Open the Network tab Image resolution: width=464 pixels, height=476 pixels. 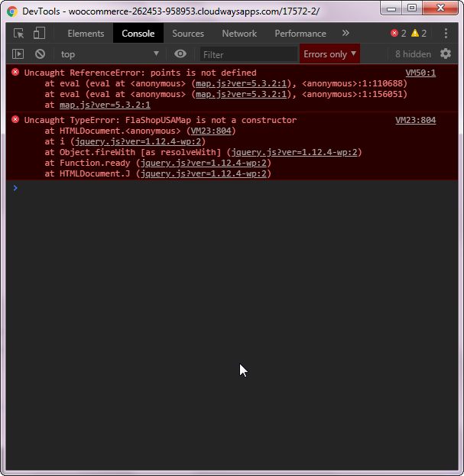click(239, 34)
